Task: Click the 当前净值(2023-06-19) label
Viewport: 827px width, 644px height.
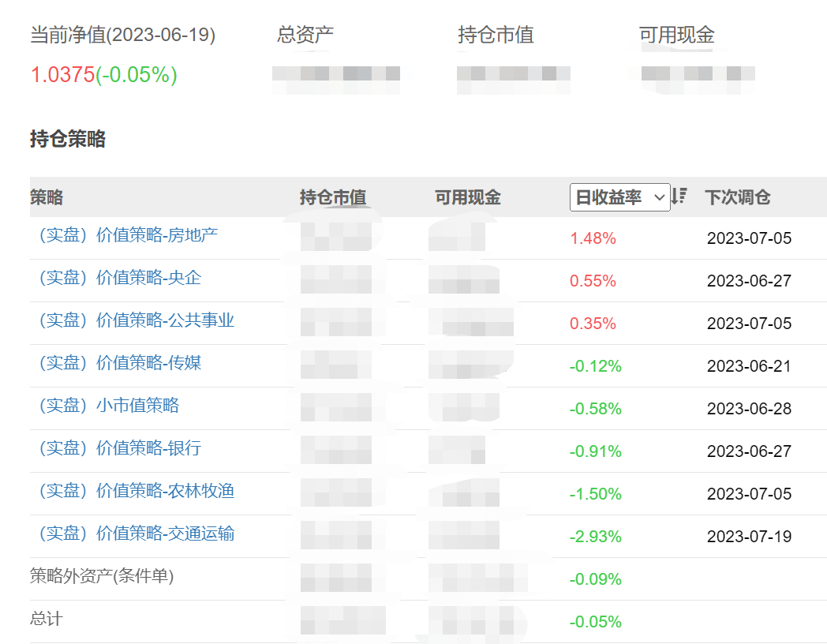Action: pos(123,35)
